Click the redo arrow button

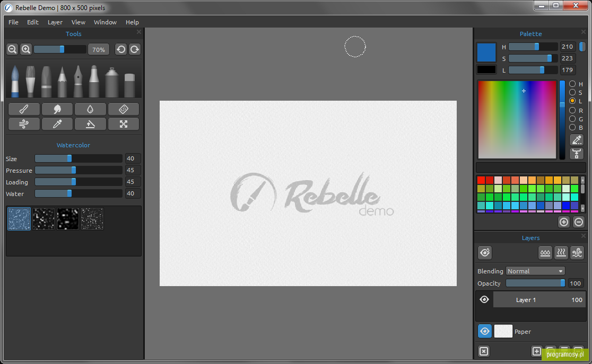point(134,49)
